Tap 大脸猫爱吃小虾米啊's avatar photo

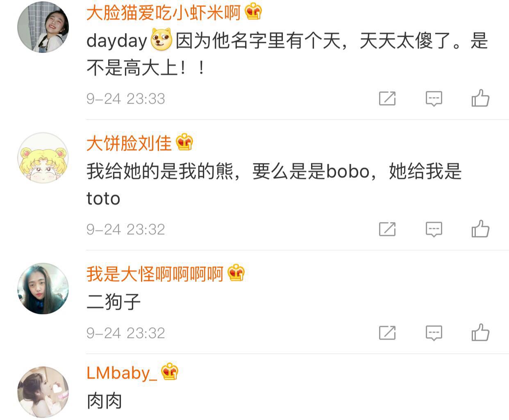[x=43, y=27]
